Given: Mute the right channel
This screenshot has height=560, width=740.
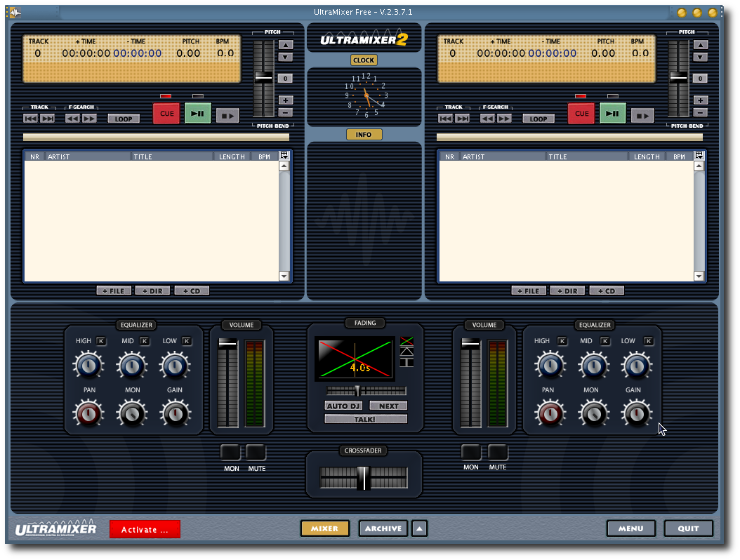Looking at the screenshot, I should 497,452.
